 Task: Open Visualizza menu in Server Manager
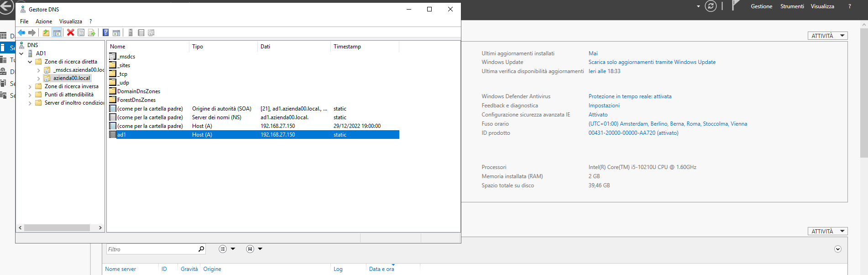(822, 6)
